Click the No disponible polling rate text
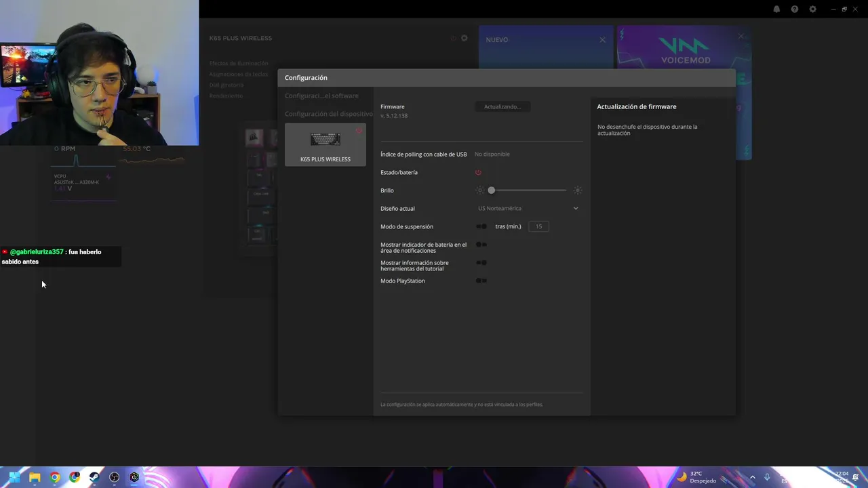868x488 pixels. coord(492,155)
